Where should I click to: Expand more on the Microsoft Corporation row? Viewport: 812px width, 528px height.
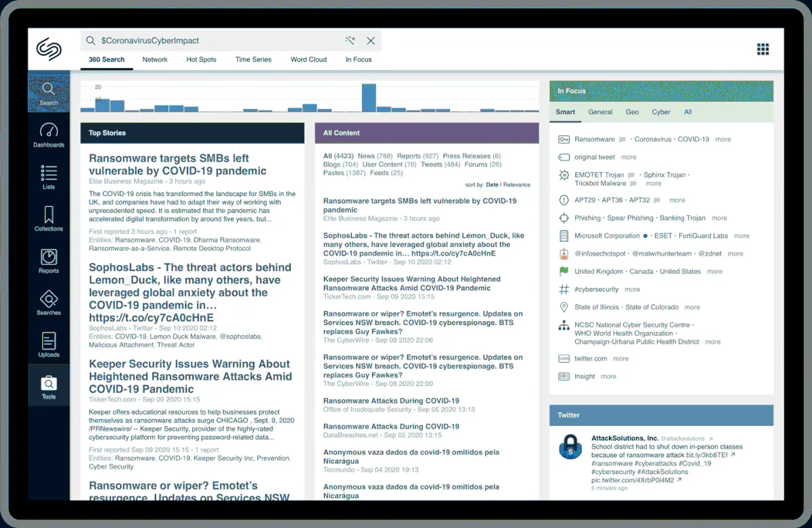[742, 236]
